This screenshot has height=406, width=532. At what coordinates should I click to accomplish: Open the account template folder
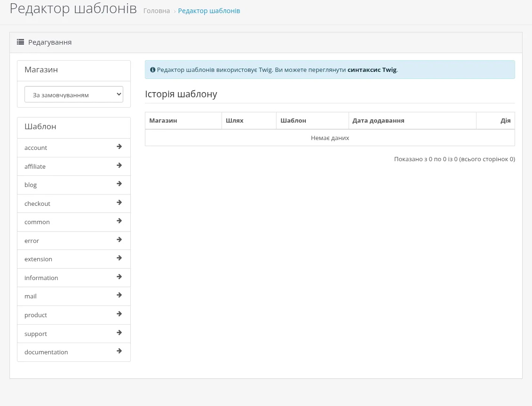click(74, 148)
